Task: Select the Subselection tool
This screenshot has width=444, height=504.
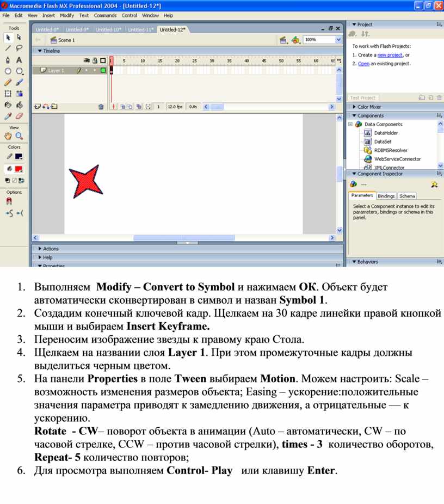Action: pos(19,38)
